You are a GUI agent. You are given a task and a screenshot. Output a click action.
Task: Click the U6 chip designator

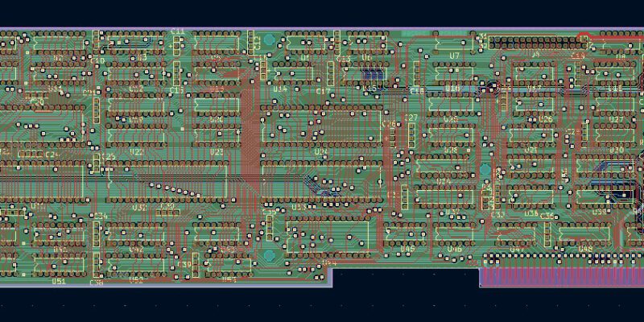tap(367, 58)
